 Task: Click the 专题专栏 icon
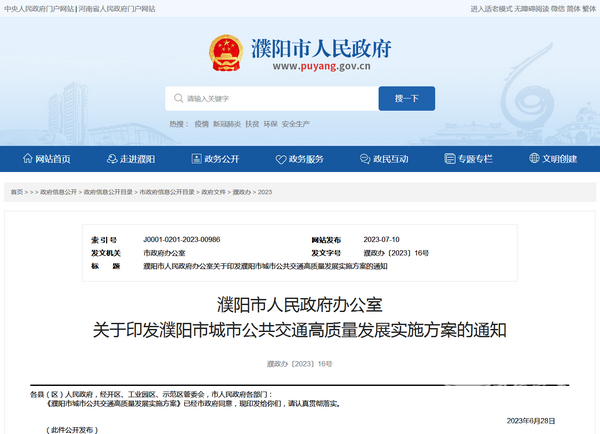pyautogui.click(x=450, y=159)
